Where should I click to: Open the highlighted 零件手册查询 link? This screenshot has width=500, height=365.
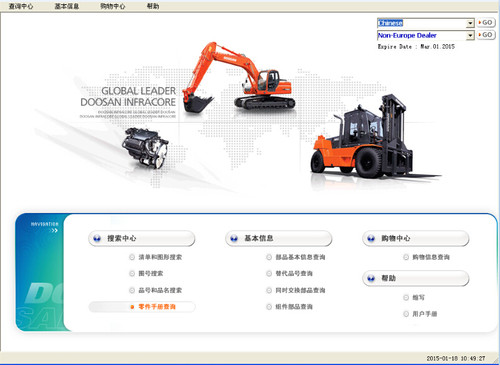tap(157, 307)
